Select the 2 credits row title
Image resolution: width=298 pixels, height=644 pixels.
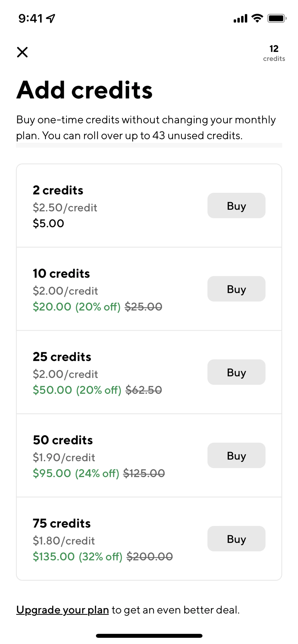point(58,190)
